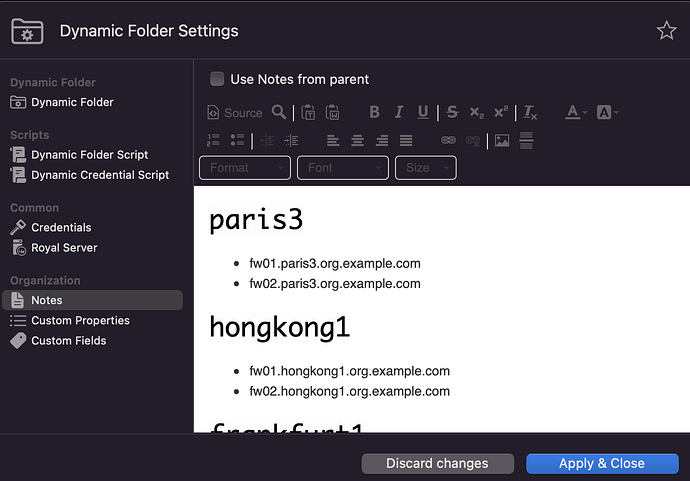Open the Size dropdown

pyautogui.click(x=426, y=168)
